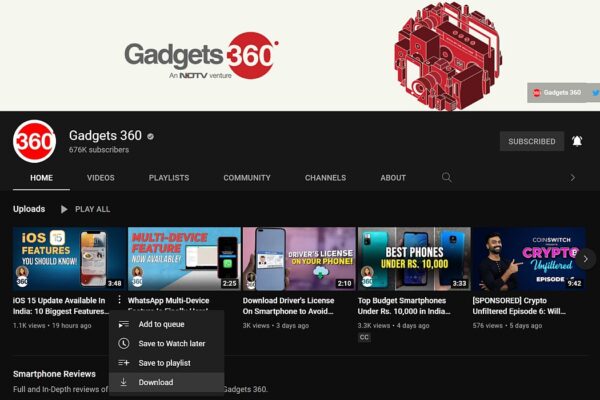Open the Playlists tab
Viewport: 600px width, 400px height.
(x=169, y=178)
